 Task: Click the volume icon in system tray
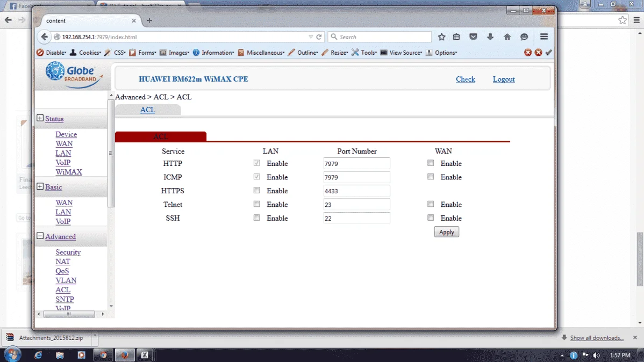tap(596, 356)
